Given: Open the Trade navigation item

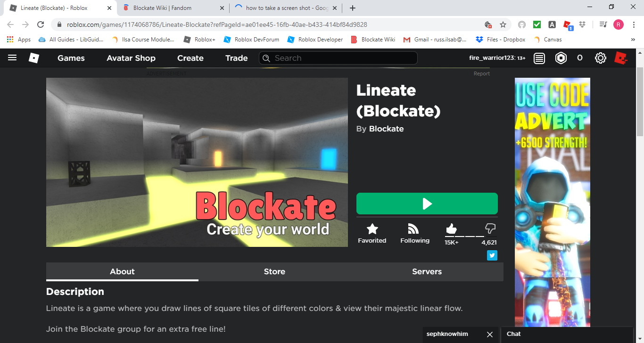Looking at the screenshot, I should (237, 58).
